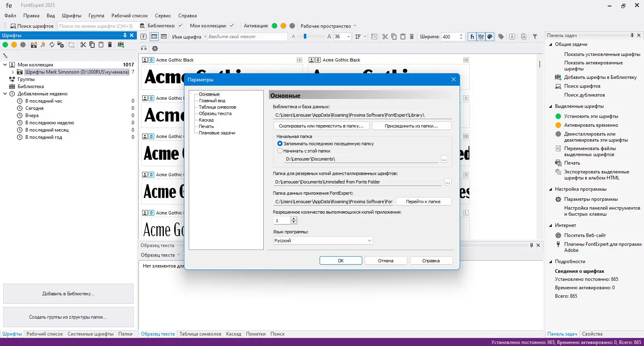Increase the allowed application copies spinner
The height and width of the screenshot is (346, 644).
(x=294, y=219)
